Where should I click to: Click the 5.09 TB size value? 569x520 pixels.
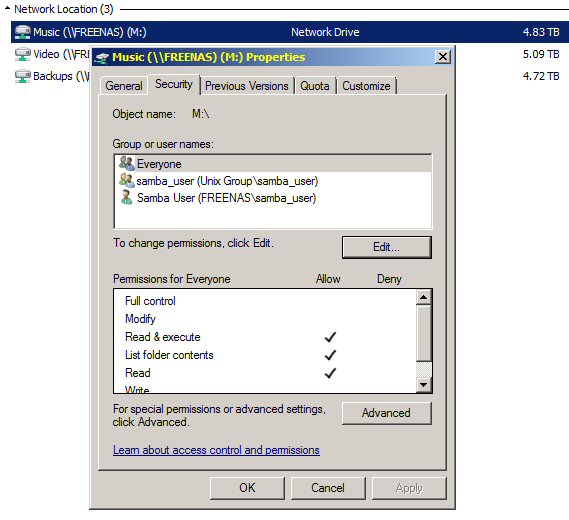click(541, 54)
